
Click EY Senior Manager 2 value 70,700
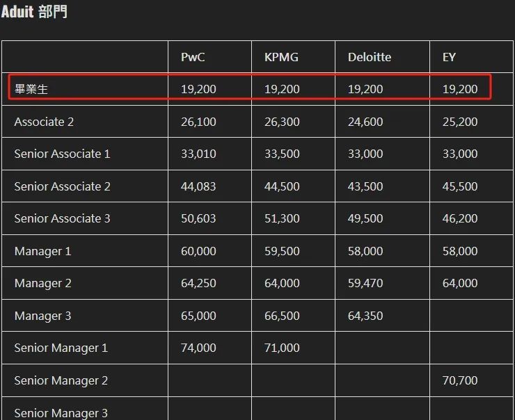[x=460, y=380]
